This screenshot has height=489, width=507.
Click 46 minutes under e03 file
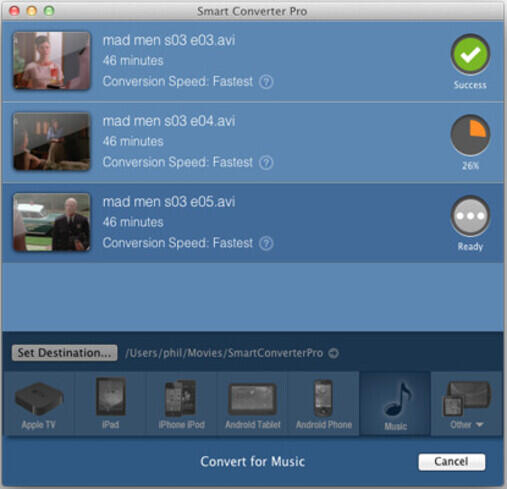coord(133,61)
